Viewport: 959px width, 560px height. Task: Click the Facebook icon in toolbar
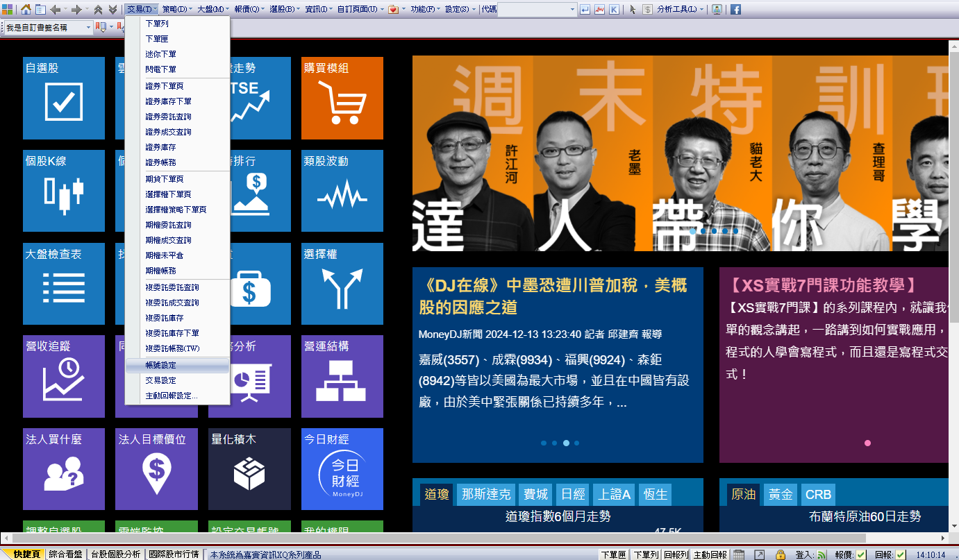coord(735,9)
